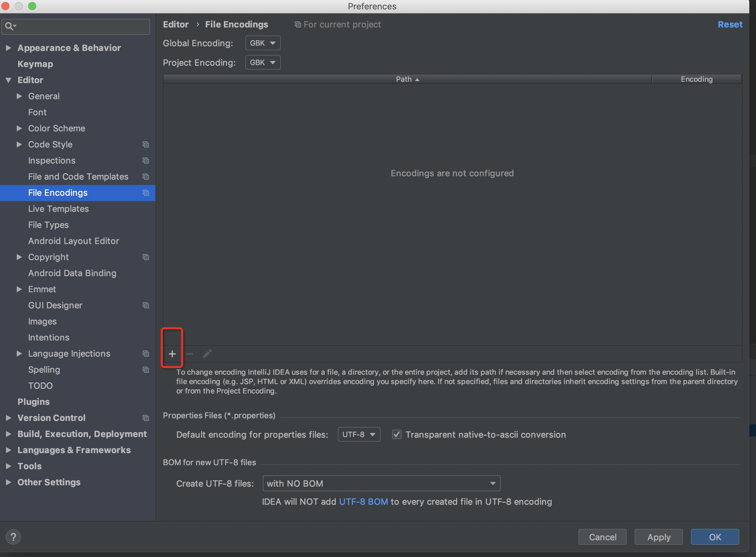Click the help question mark icon
756x557 pixels.
(13, 537)
